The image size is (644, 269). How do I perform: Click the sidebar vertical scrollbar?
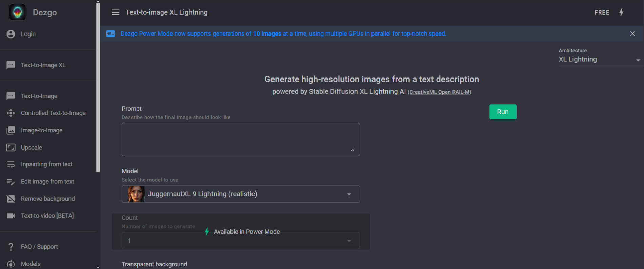point(98,88)
